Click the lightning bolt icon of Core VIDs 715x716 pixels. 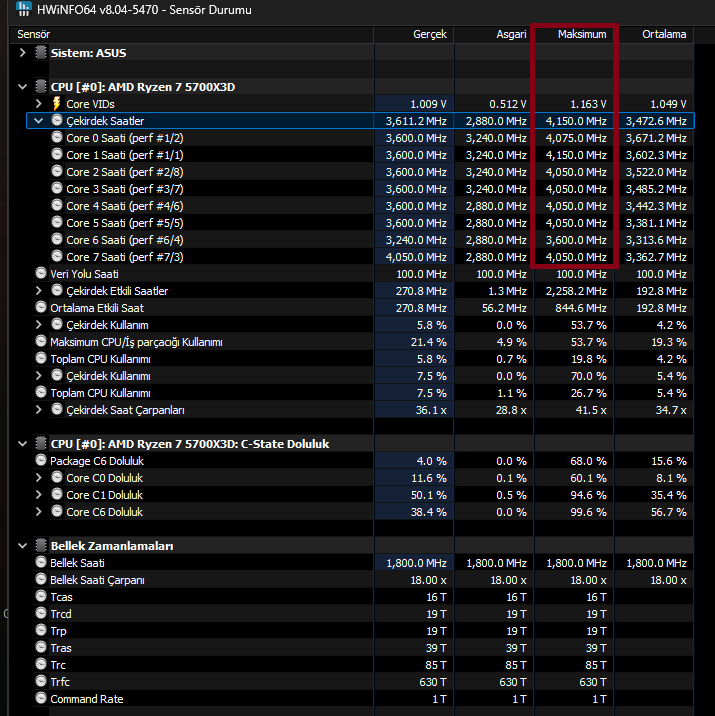[x=57, y=104]
